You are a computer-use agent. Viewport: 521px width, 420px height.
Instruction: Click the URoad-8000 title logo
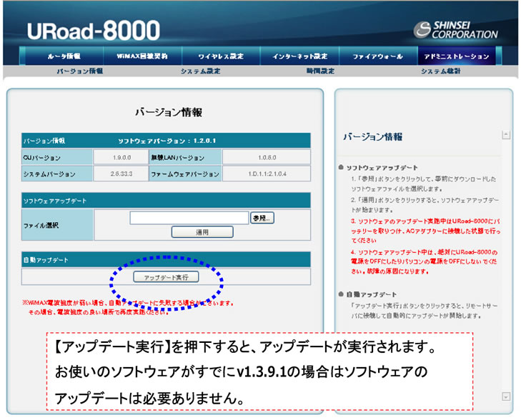(94, 30)
